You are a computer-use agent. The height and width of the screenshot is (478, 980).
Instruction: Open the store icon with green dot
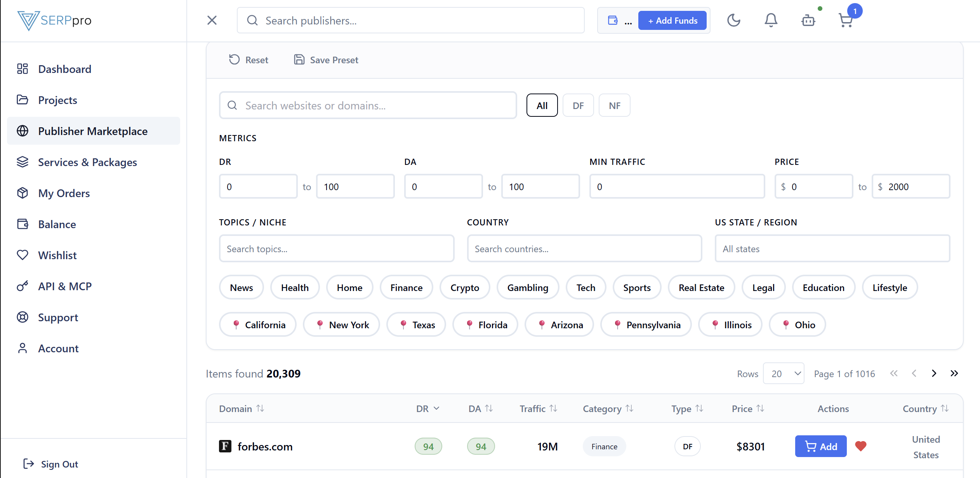[x=808, y=20]
